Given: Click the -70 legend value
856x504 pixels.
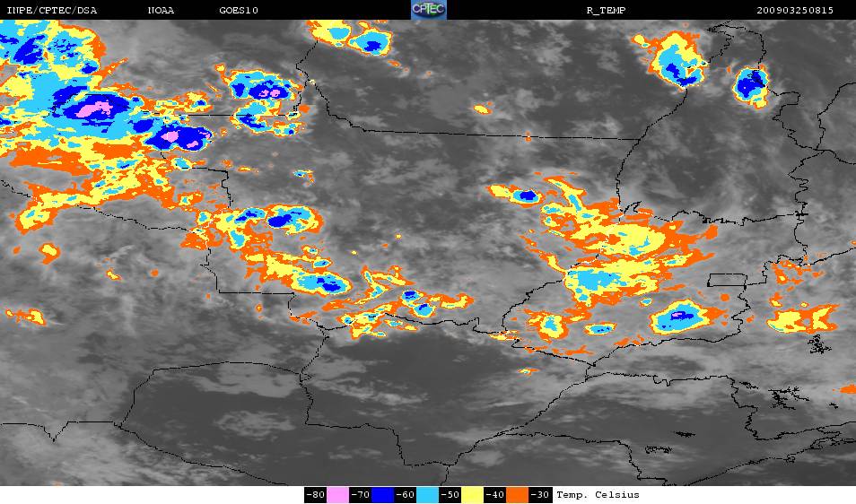Looking at the screenshot, I should pos(361,495).
